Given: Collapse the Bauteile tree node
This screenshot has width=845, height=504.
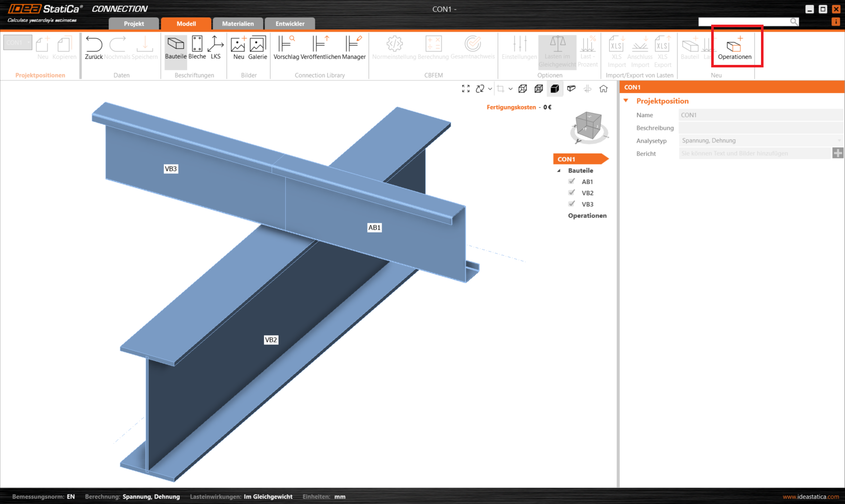Looking at the screenshot, I should click(559, 171).
